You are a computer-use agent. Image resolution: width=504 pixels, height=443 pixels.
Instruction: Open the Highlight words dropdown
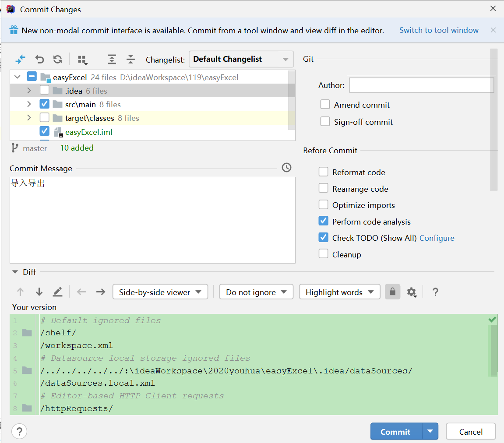340,292
